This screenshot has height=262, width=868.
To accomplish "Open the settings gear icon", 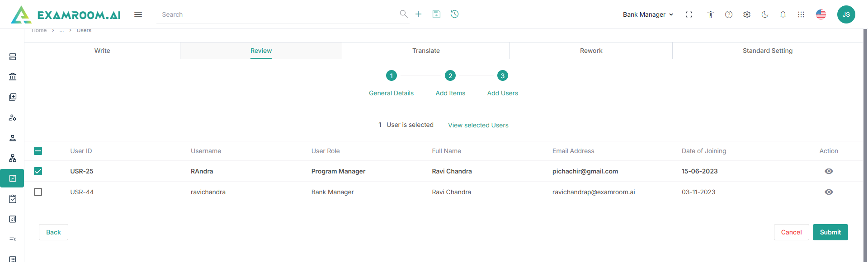I will click(x=747, y=14).
